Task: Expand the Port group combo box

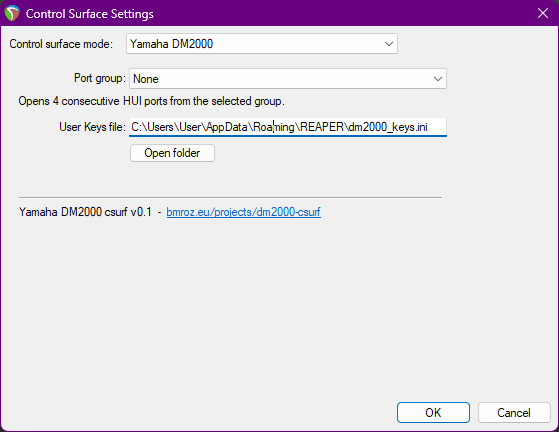Action: pos(288,79)
